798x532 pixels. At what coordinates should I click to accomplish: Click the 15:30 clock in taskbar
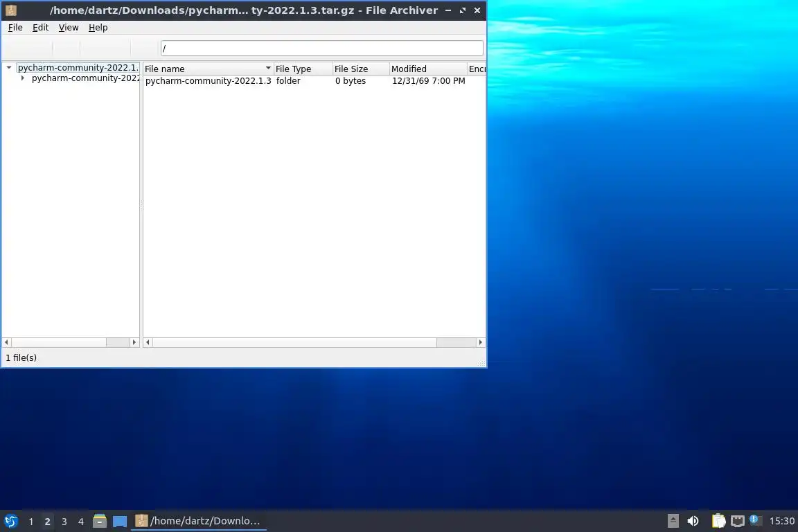pos(781,521)
